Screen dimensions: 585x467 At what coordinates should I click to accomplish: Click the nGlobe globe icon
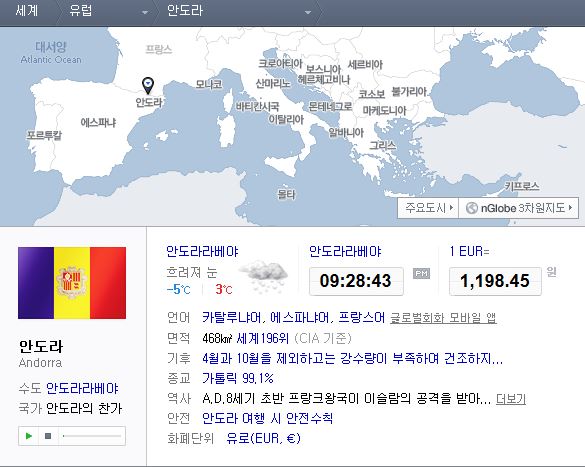(472, 208)
